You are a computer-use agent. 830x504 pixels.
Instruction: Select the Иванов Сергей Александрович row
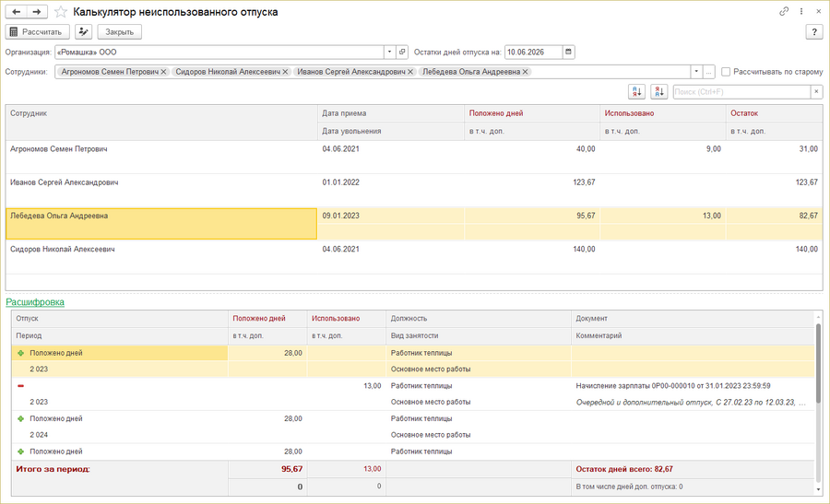[x=414, y=191]
